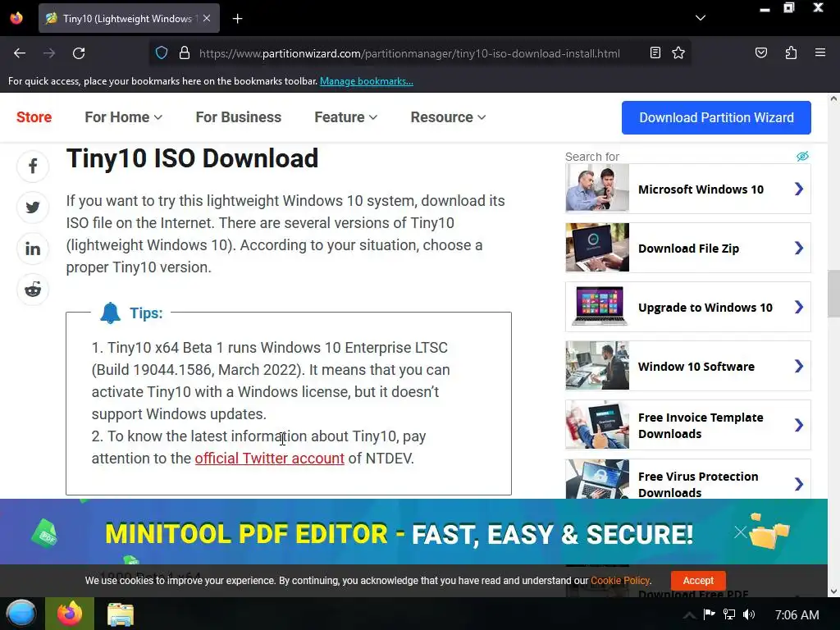
Task: Click the MiniTool PDF Editor banner text
Action: coord(399,534)
